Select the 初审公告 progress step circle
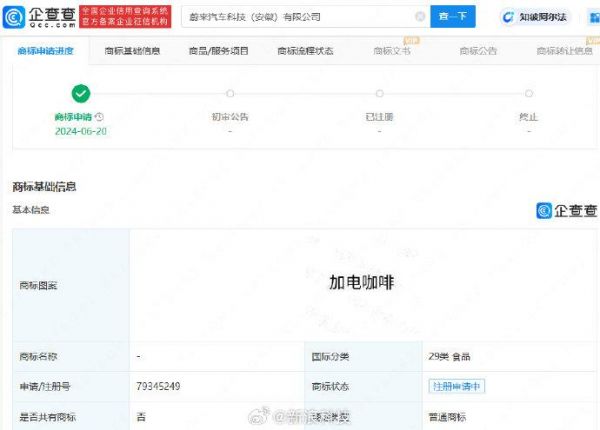The width and height of the screenshot is (600, 430). (230, 93)
